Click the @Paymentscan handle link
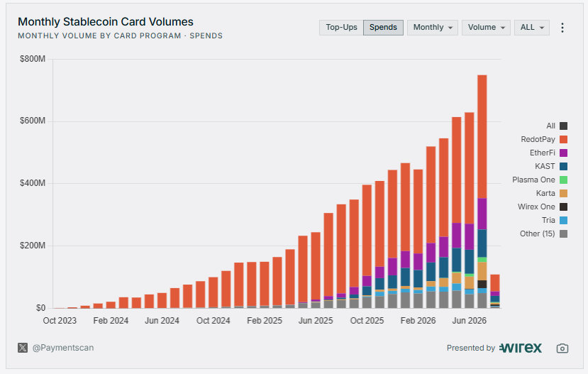The height and width of the screenshot is (374, 588). (63, 348)
